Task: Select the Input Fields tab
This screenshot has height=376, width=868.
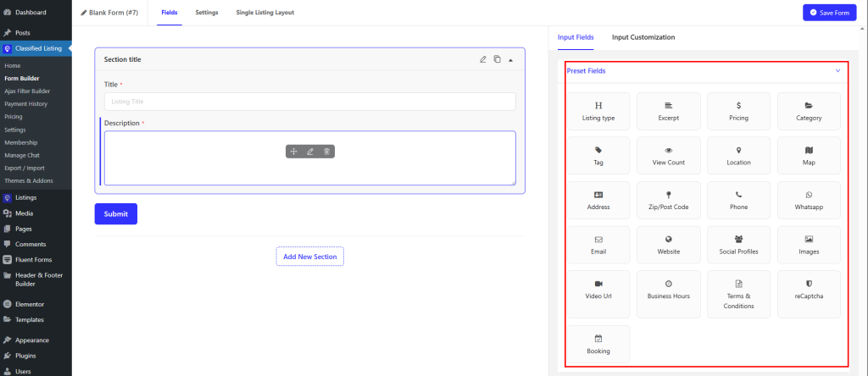Action: pyautogui.click(x=576, y=37)
